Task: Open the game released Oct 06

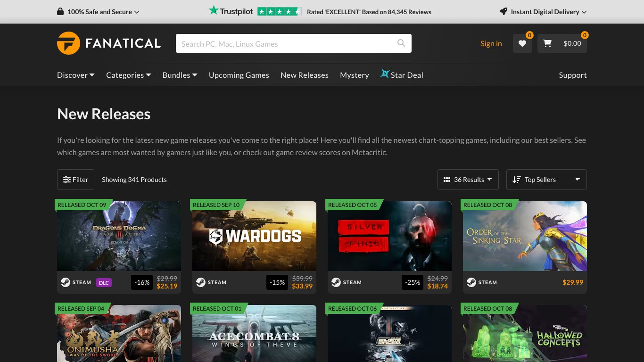Action: click(x=389, y=334)
